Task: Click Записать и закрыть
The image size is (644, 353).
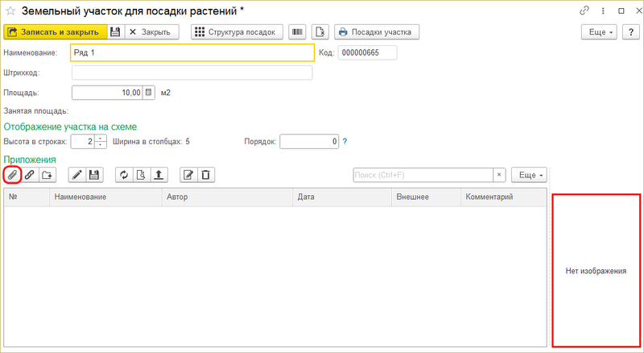Action: (x=56, y=32)
